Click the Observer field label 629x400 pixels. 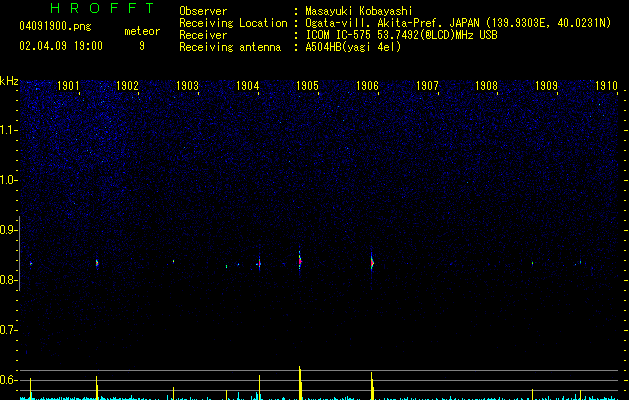click(203, 11)
